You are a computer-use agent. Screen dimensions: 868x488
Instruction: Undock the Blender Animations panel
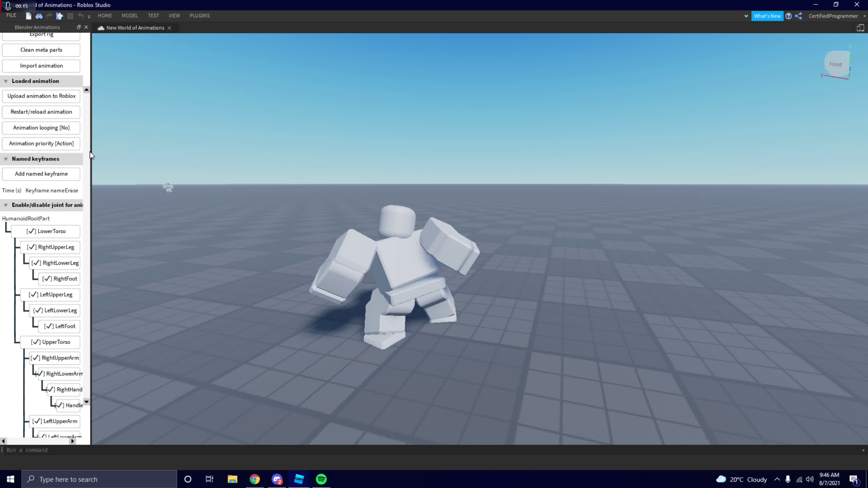pos(79,27)
